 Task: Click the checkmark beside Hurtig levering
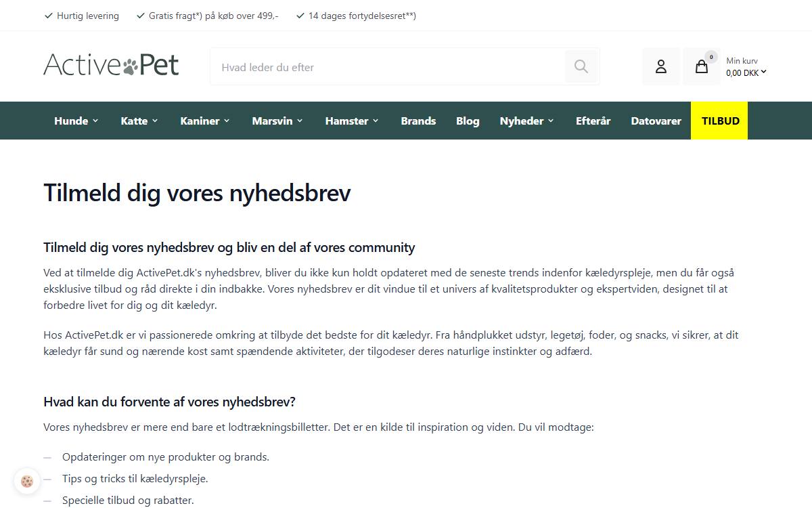(48, 16)
